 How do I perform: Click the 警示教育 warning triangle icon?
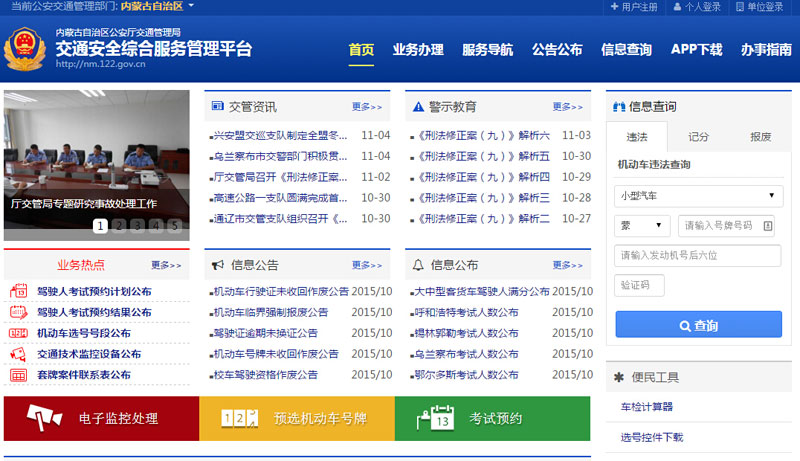click(418, 107)
